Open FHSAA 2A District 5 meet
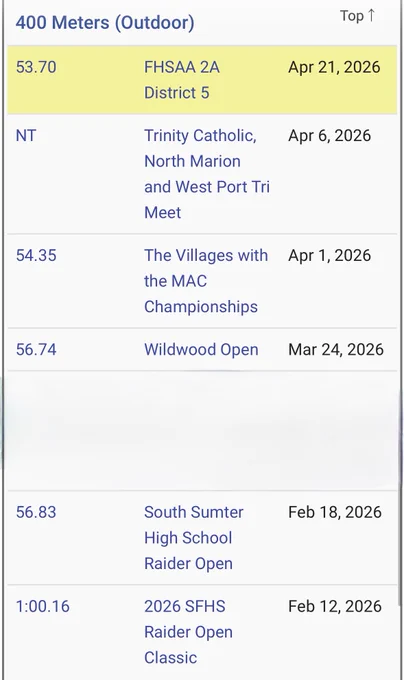The height and width of the screenshot is (680, 404). pos(182,80)
